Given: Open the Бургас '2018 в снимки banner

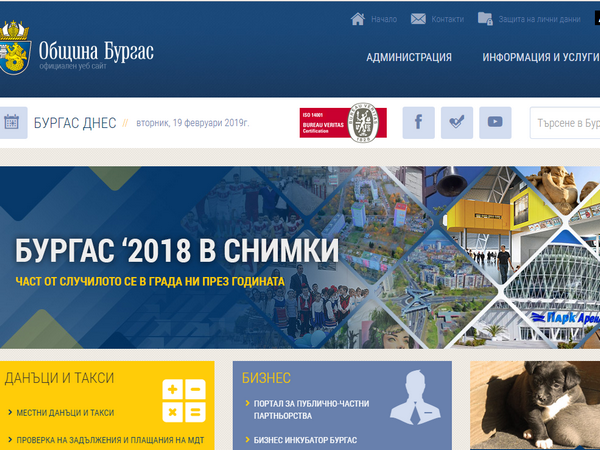Looking at the screenshot, I should point(300,257).
